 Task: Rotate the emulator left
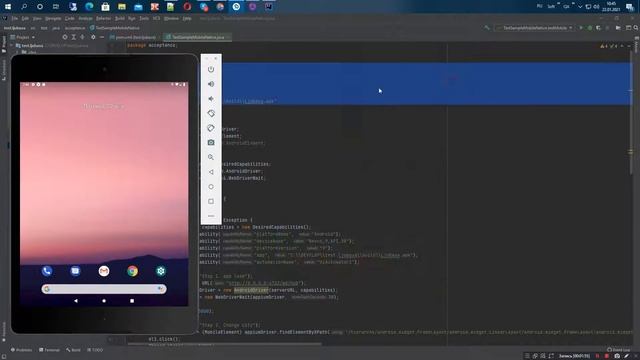point(211,113)
